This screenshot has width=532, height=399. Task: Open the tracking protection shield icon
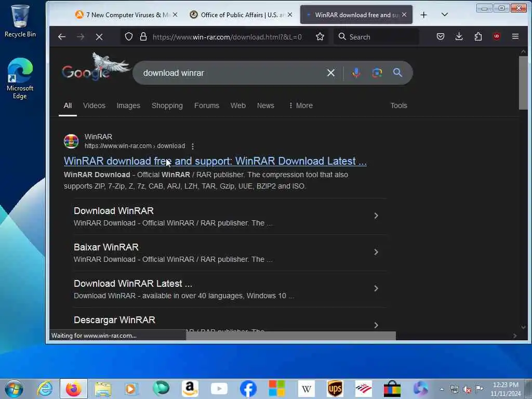(129, 37)
